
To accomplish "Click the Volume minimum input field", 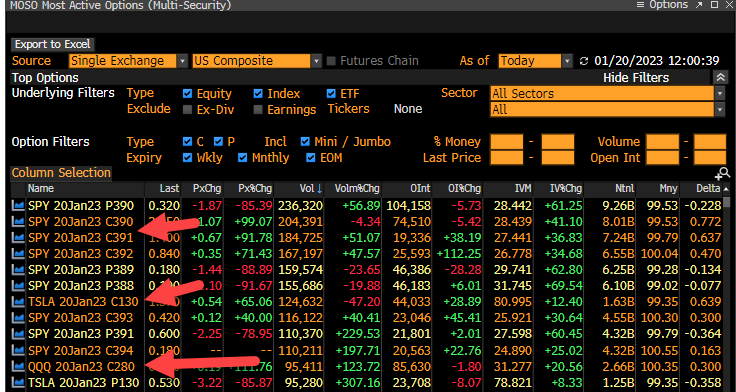I will 662,142.
